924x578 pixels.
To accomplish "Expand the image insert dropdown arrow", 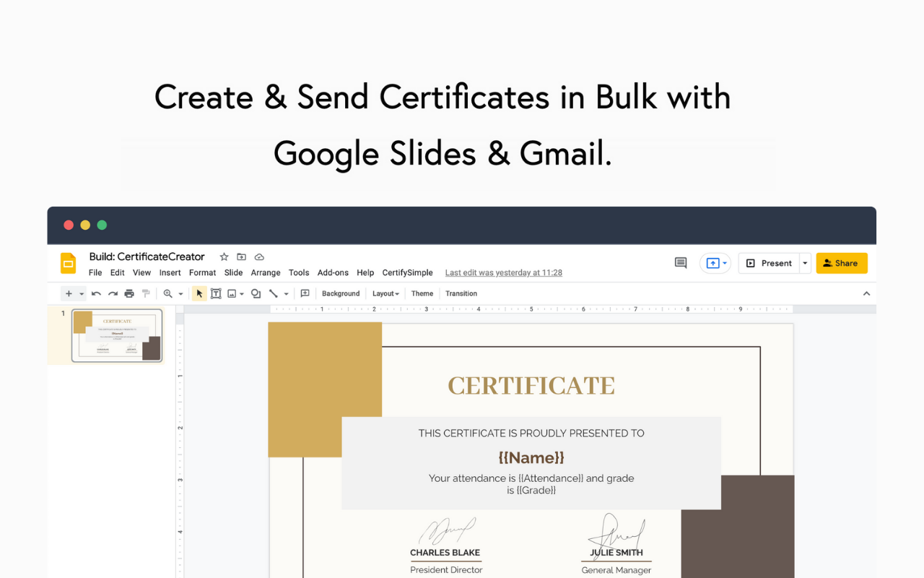I will pyautogui.click(x=241, y=294).
